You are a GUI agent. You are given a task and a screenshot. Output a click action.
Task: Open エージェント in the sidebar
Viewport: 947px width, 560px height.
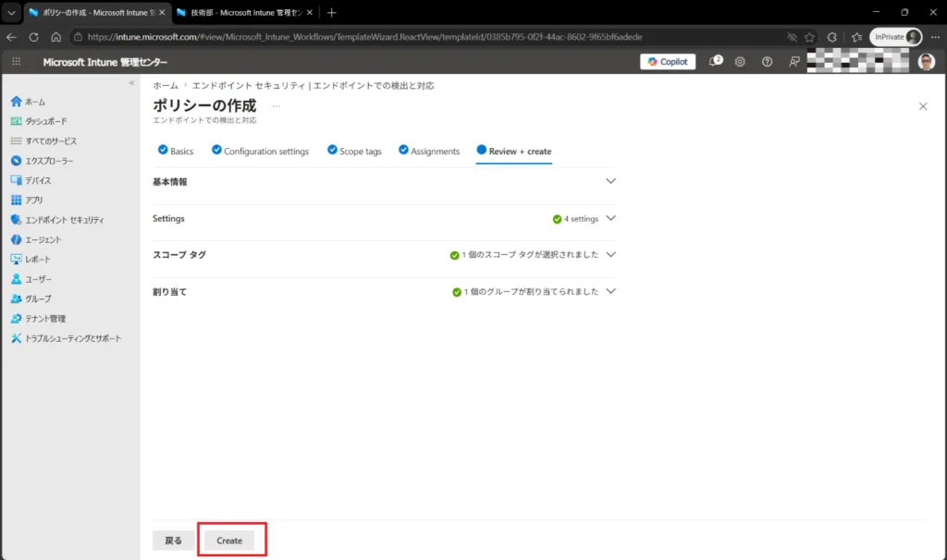click(36, 239)
